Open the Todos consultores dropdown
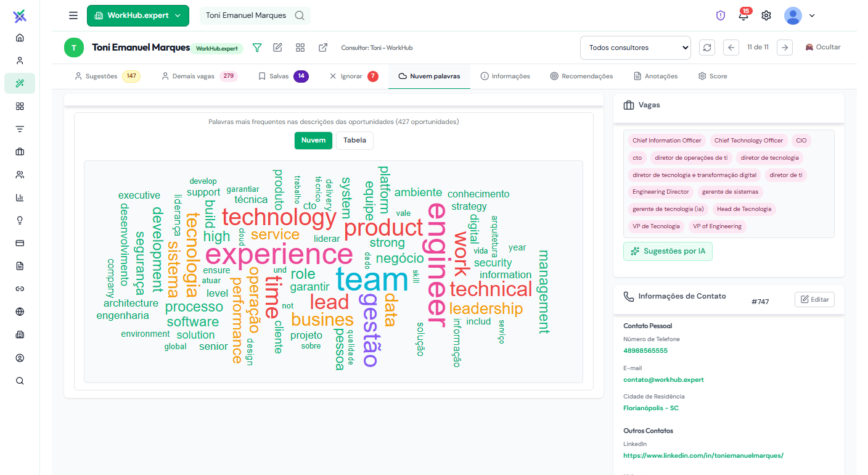The width and height of the screenshot is (868, 475). point(636,47)
